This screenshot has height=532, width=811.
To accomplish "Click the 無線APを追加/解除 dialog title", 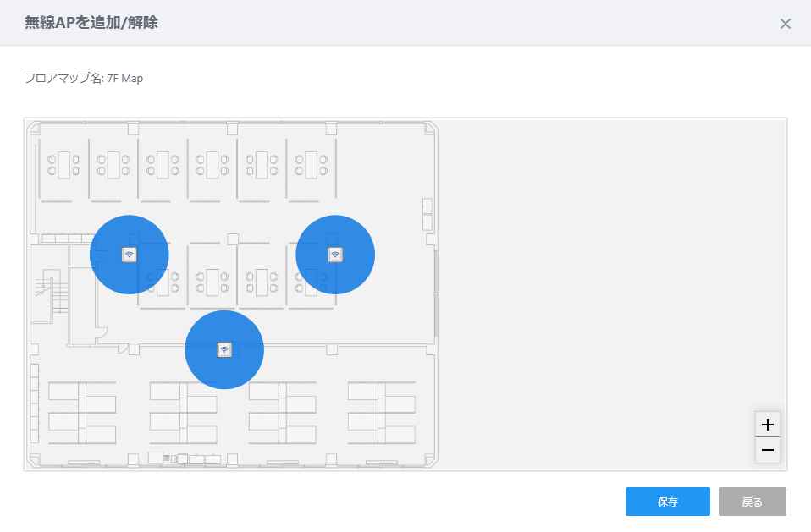I will 91,23.
